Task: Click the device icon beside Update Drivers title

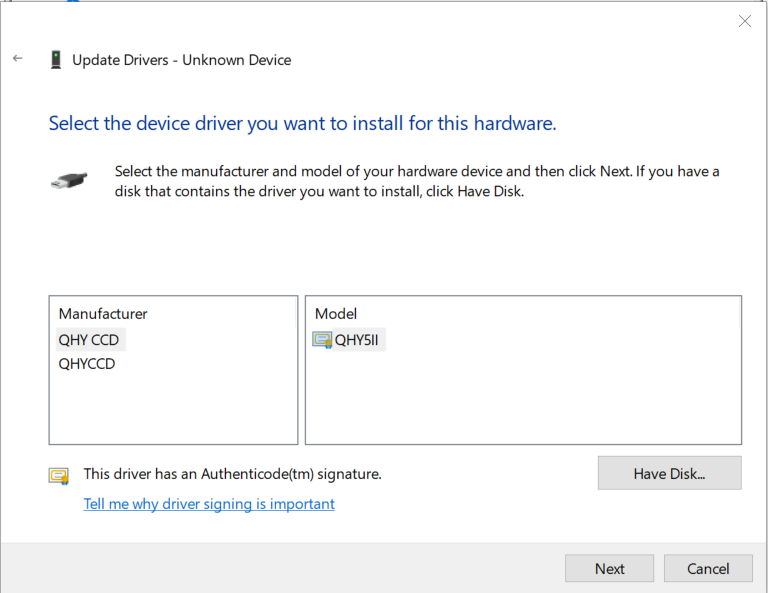Action: coord(56,60)
